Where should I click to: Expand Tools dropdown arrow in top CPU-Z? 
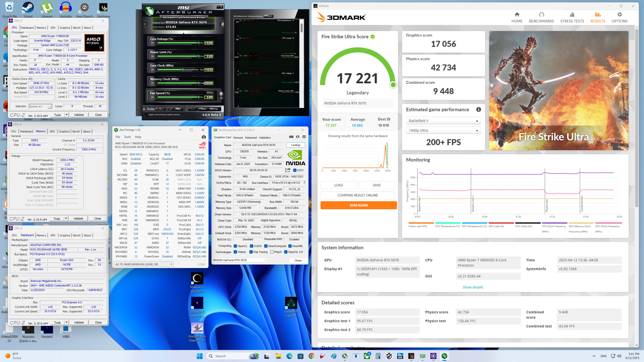click(x=67, y=115)
